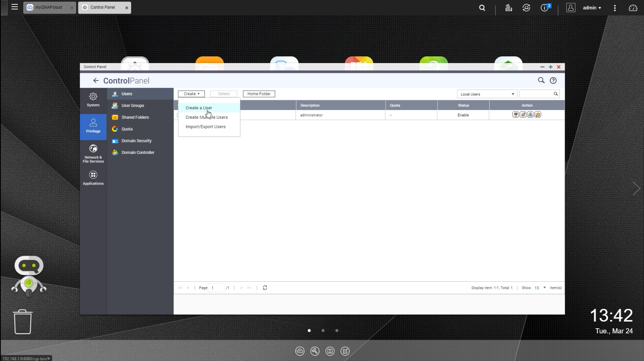Screen dimensions: 644x361
Task: Sort by the Description column header
Action: (341, 105)
